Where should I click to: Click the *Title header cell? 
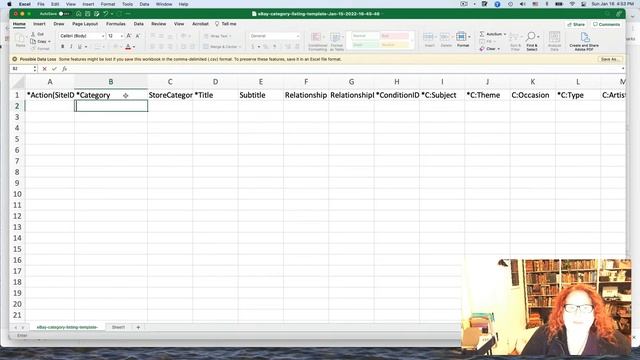pyautogui.click(x=215, y=95)
